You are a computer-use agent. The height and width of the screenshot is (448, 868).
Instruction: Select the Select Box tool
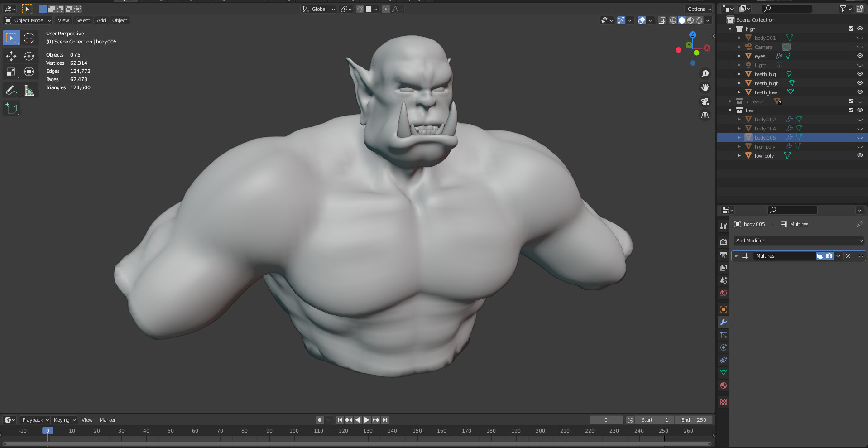pyautogui.click(x=11, y=38)
